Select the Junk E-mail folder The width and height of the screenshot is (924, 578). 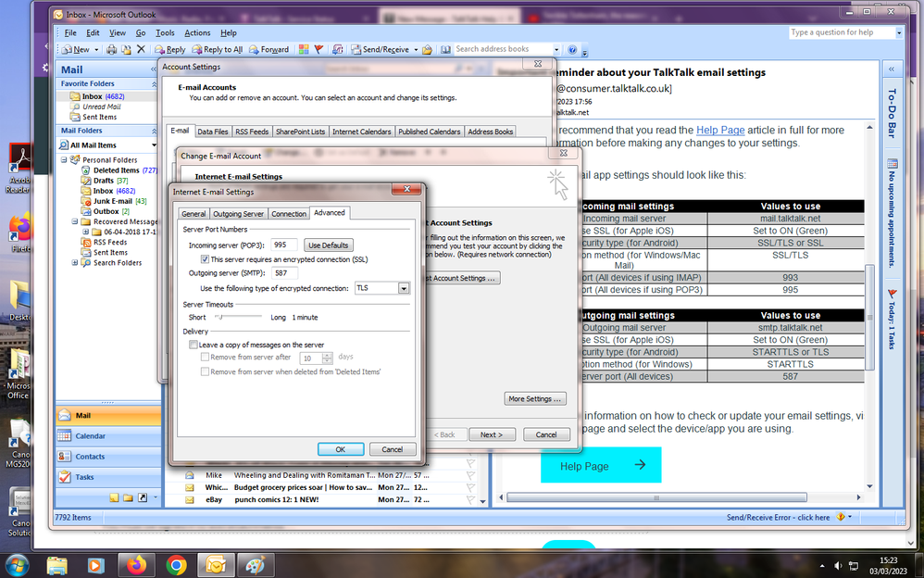tap(113, 201)
